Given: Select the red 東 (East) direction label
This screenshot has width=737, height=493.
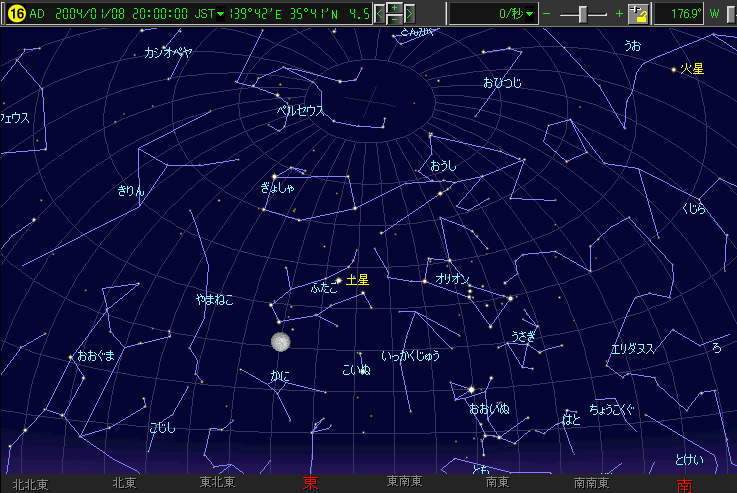Looking at the screenshot, I should (311, 483).
